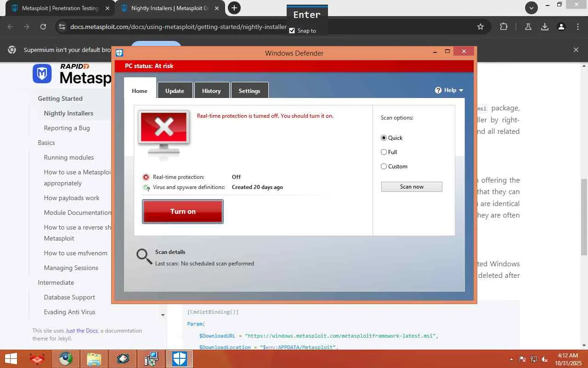The image size is (588, 368).
Task: Dismiss the Supermium default browser infobar
Action: [576, 50]
